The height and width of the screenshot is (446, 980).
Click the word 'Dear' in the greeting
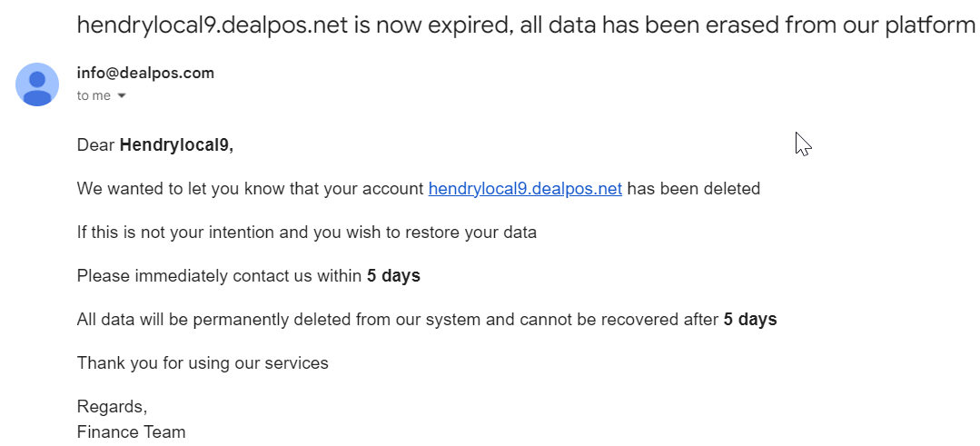tap(95, 145)
